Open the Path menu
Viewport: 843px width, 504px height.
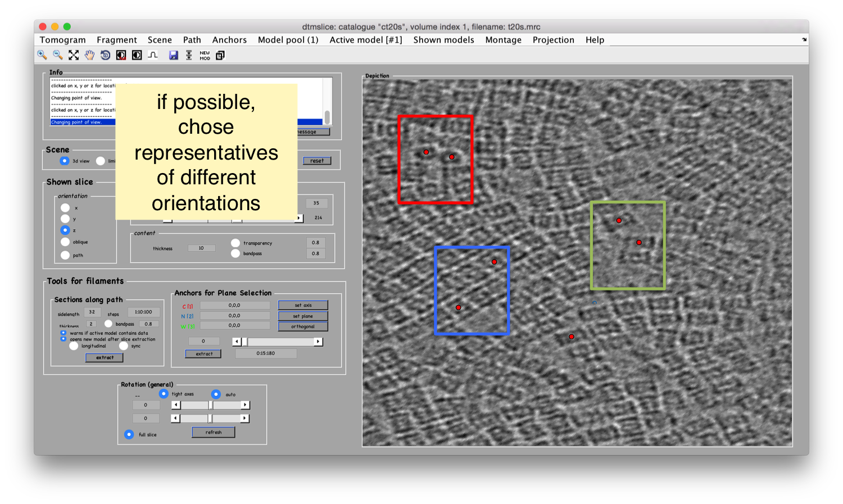pyautogui.click(x=192, y=40)
